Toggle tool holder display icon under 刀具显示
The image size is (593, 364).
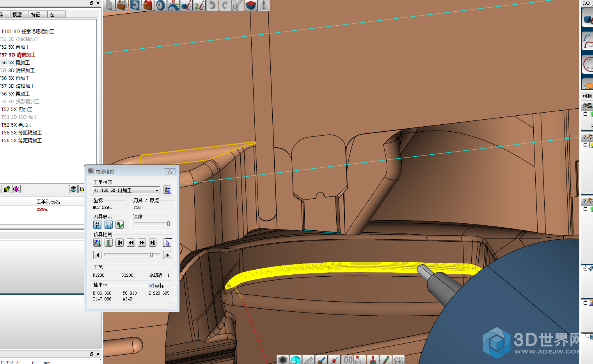[108, 225]
